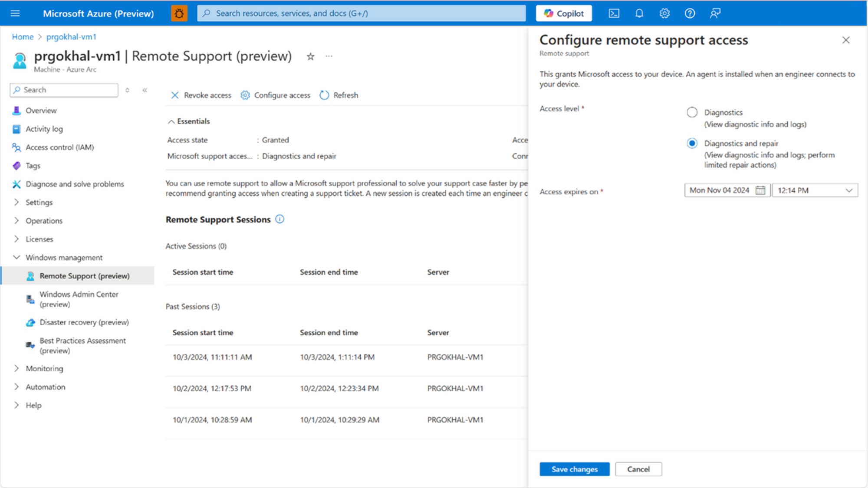Click session end 10/1/2024, 10:29:29 AM
This screenshot has height=488, width=868.
(x=339, y=420)
